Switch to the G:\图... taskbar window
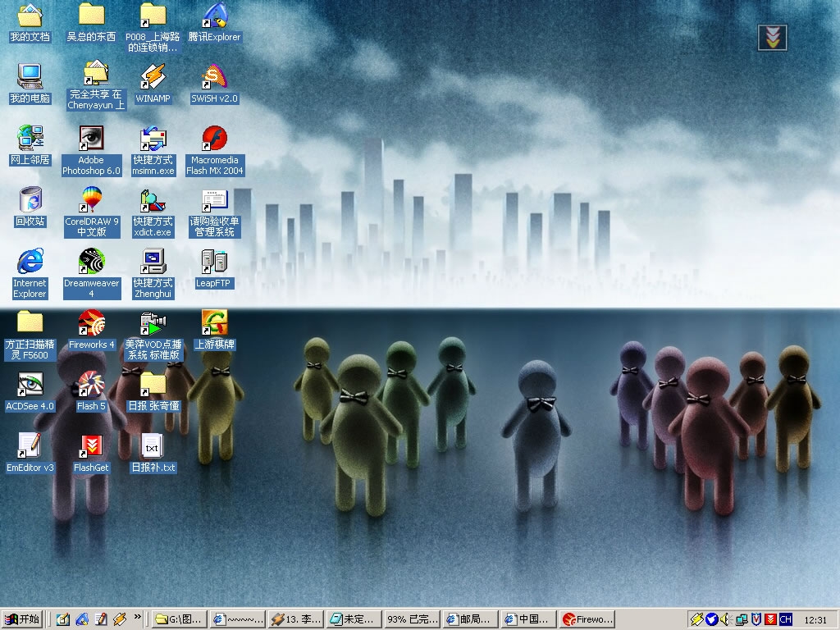Image resolution: width=840 pixels, height=630 pixels. pos(180,619)
